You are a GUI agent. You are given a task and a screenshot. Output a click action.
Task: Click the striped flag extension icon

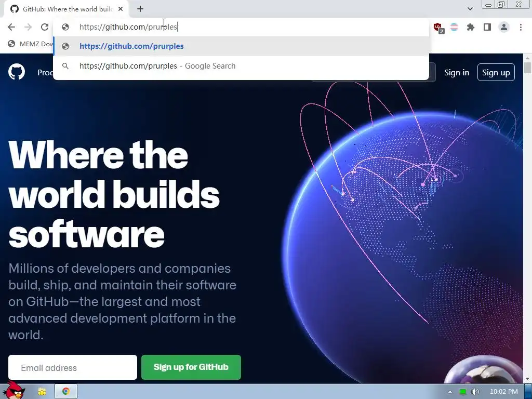454,27
